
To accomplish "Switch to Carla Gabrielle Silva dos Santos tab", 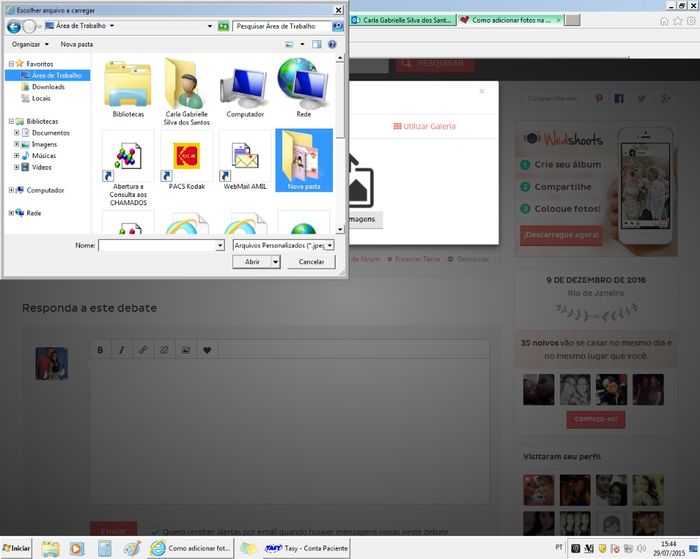I will (402, 20).
